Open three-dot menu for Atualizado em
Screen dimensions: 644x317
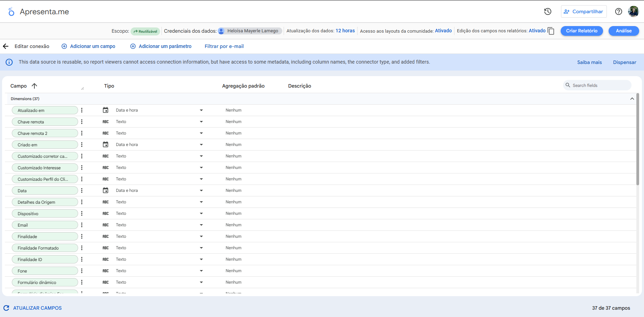pos(82,110)
